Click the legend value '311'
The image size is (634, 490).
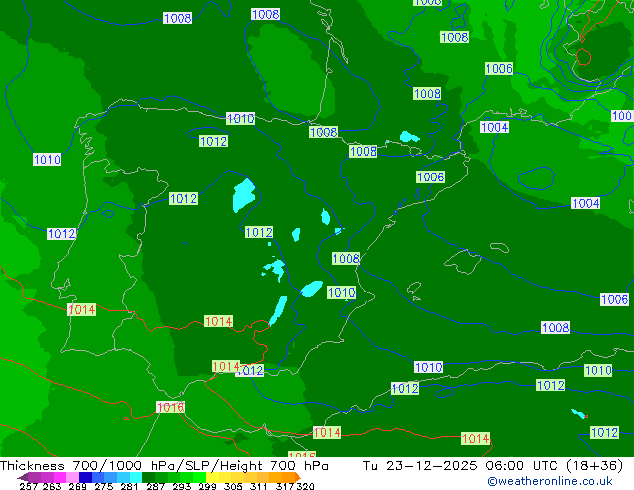coord(259,486)
